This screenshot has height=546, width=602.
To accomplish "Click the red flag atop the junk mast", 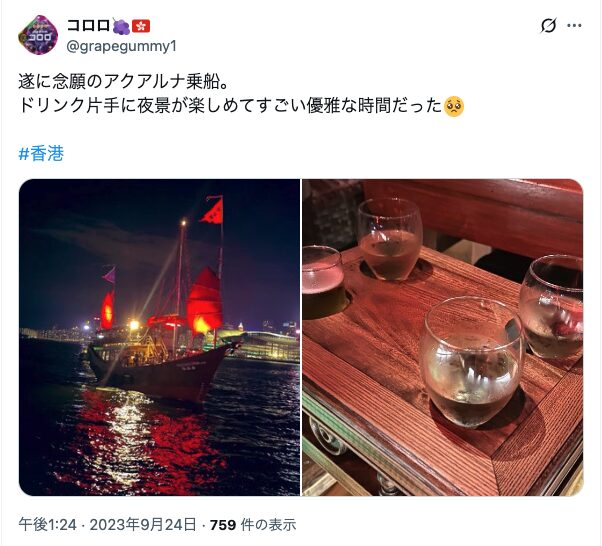I will coord(212,210).
